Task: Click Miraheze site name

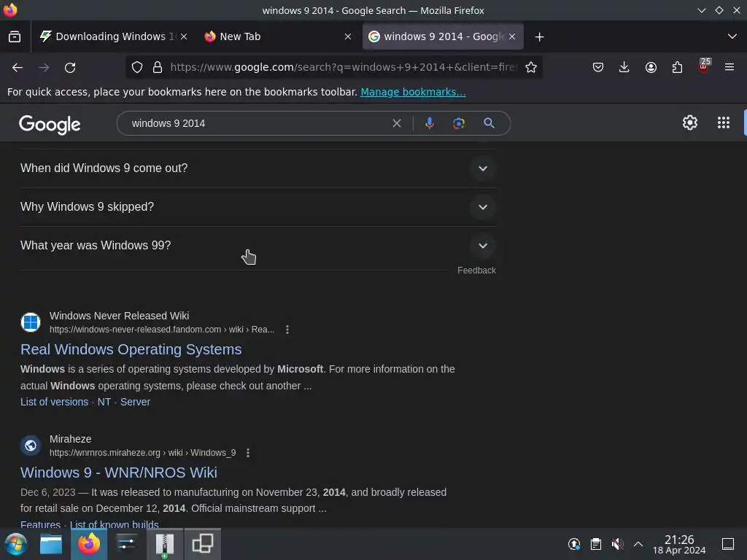Action: tap(71, 439)
